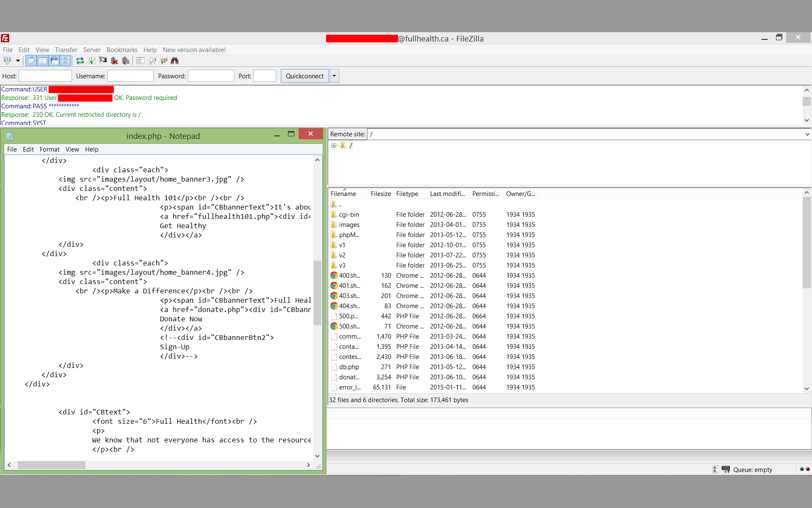Expand root folder tree node
The image size is (812, 508).
click(x=334, y=145)
